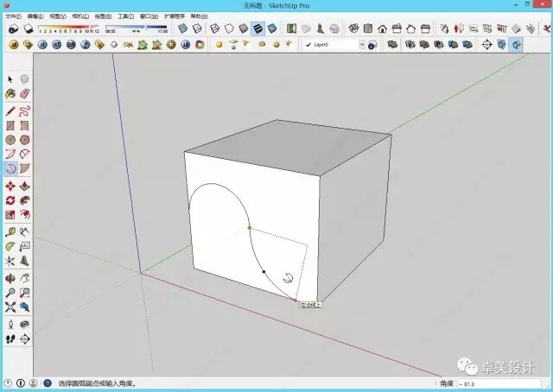Choose the Zoom magnifier tool
The height and width of the screenshot is (392, 553).
click(x=10, y=293)
